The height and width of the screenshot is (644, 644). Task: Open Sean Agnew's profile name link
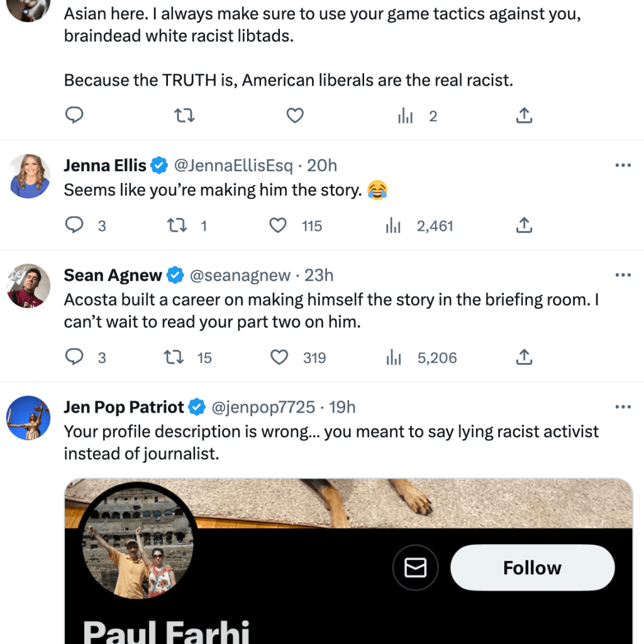point(113,275)
